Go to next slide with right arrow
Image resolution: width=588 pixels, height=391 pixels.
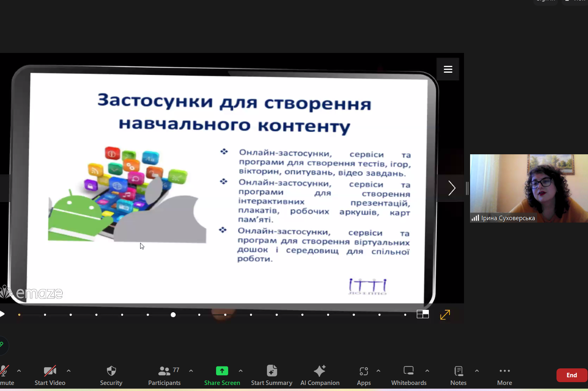[x=451, y=188]
